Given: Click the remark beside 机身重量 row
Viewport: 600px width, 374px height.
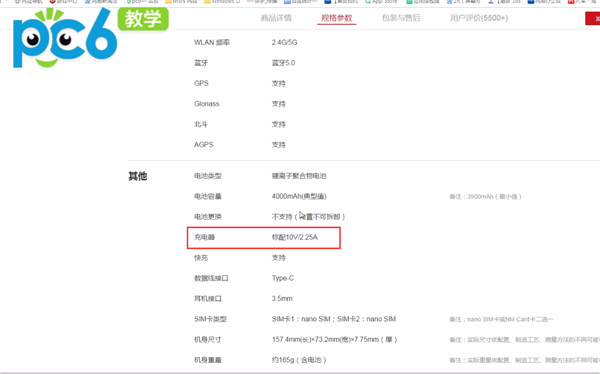Looking at the screenshot, I should pyautogui.click(x=525, y=360).
